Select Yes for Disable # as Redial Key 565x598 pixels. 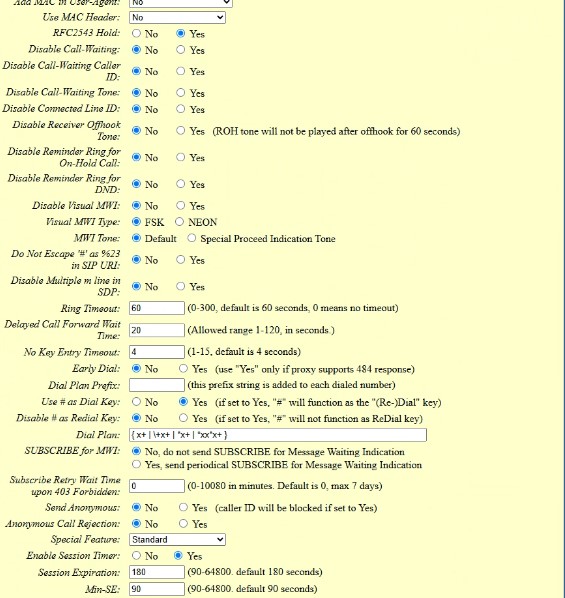(x=184, y=418)
